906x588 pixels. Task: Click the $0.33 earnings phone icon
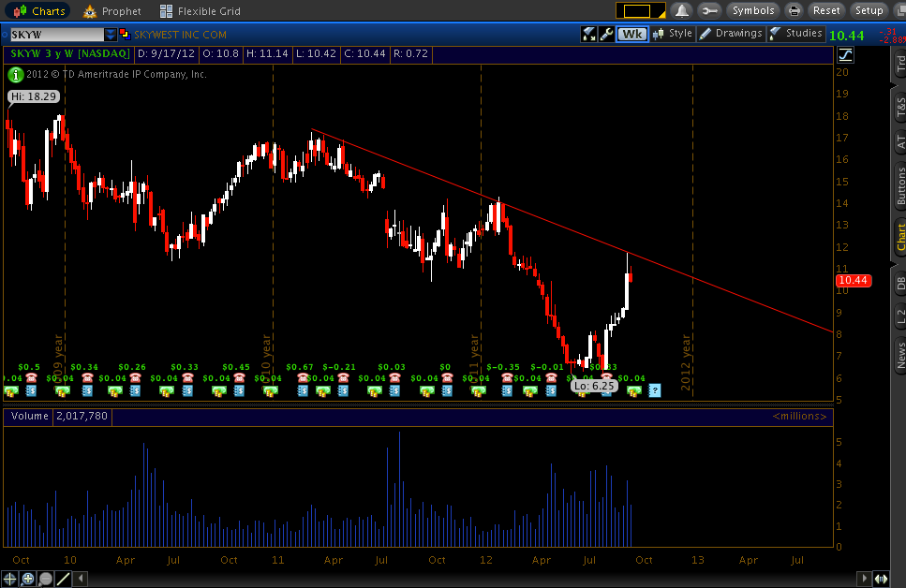(187, 377)
